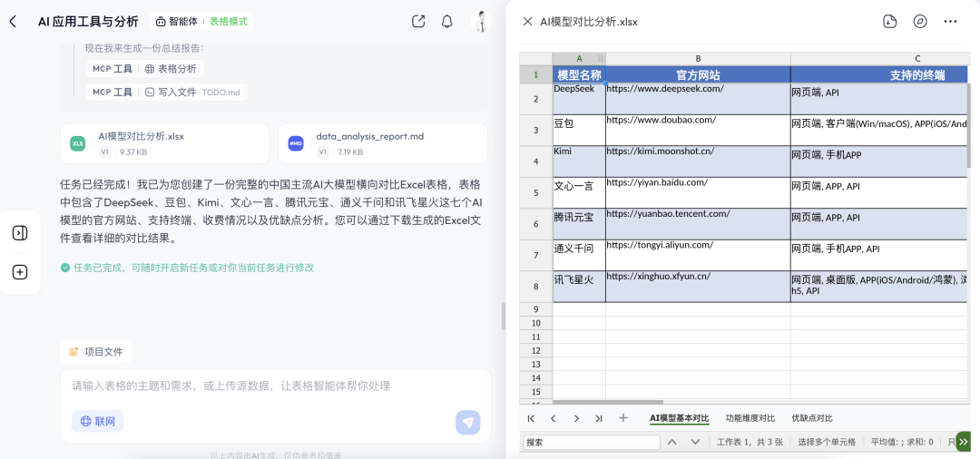Select the 支持的终端 header cell
The width and height of the screenshot is (980, 459).
pyautogui.click(x=880, y=75)
